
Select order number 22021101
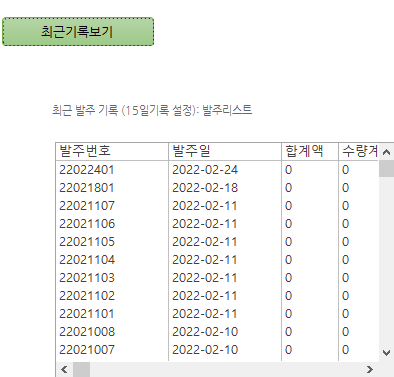pyautogui.click(x=87, y=314)
